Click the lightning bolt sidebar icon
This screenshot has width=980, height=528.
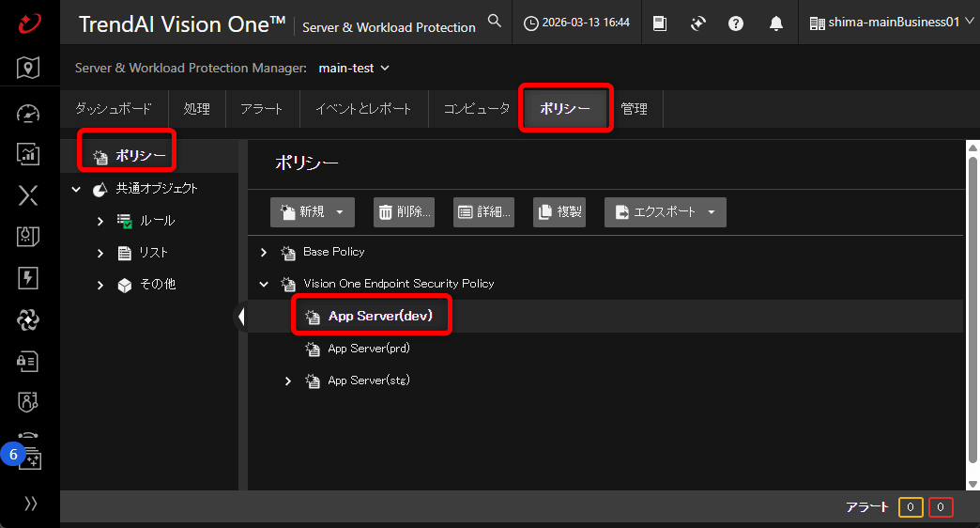coord(29,277)
